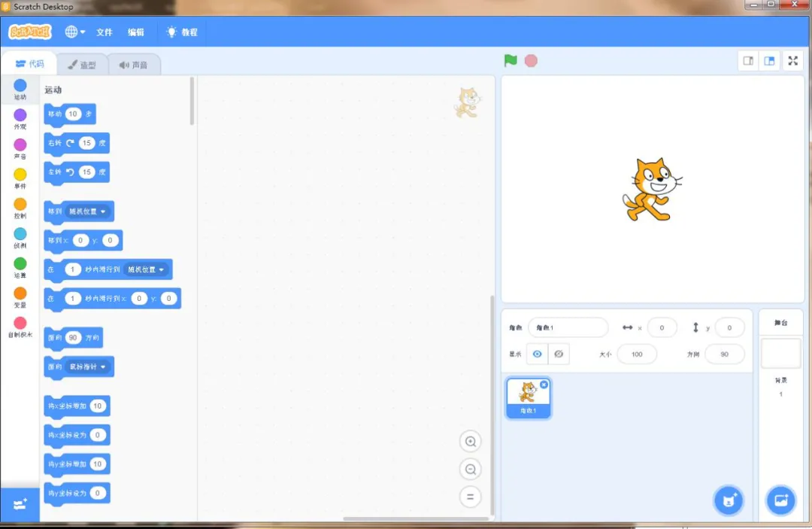Open 随机位置 dropdown in glide block
Screen dimensions: 812x529
(x=146, y=269)
